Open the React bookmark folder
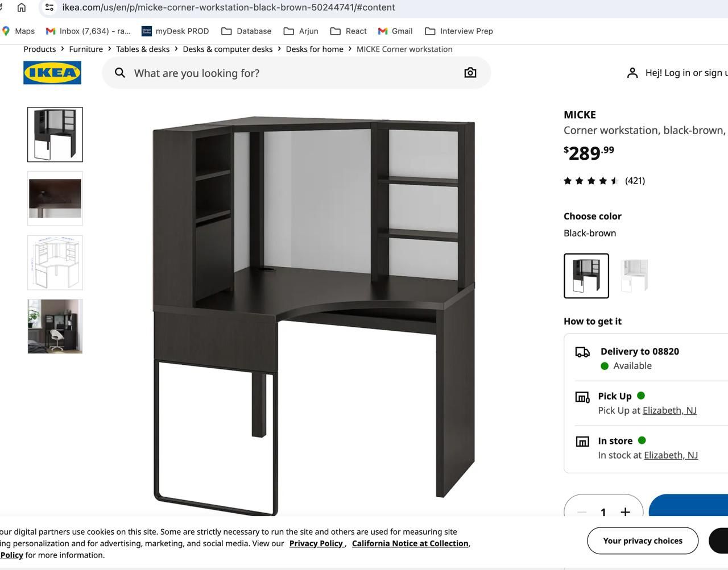 (x=349, y=31)
